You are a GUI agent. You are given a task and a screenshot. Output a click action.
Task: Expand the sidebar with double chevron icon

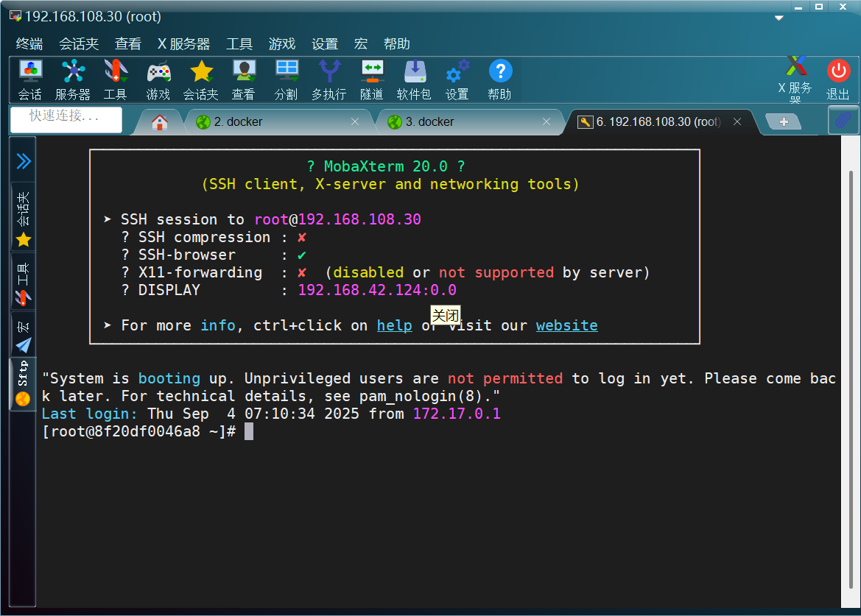[23, 160]
